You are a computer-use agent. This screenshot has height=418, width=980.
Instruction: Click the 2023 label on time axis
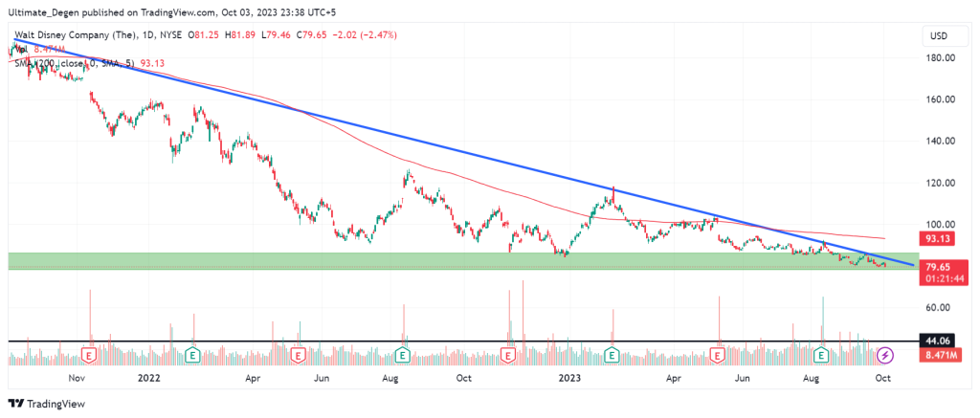pos(570,378)
